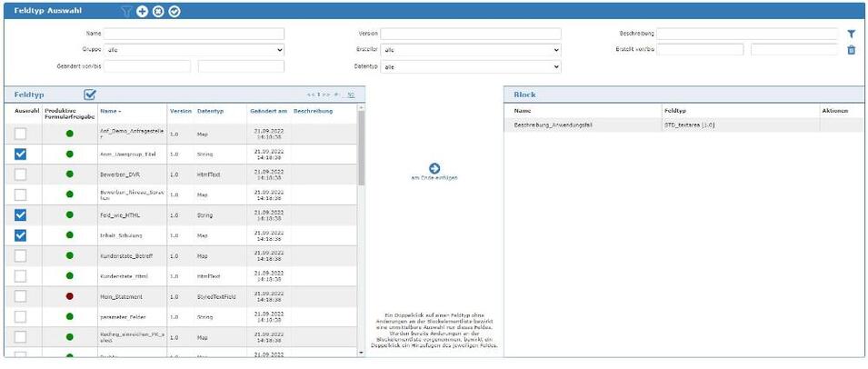Click select-all check icon next to Feldtyp heading

pyautogui.click(x=90, y=94)
